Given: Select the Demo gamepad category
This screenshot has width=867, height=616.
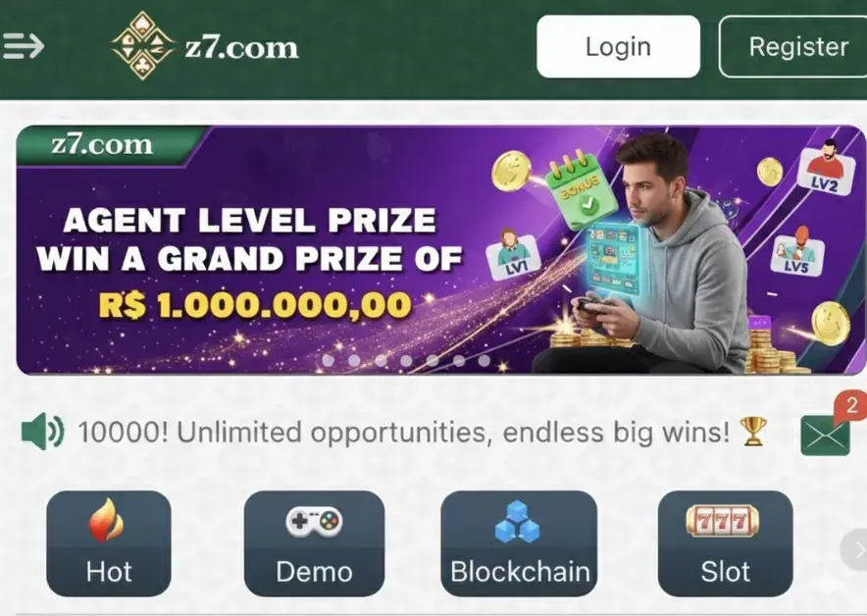Looking at the screenshot, I should point(314,543).
